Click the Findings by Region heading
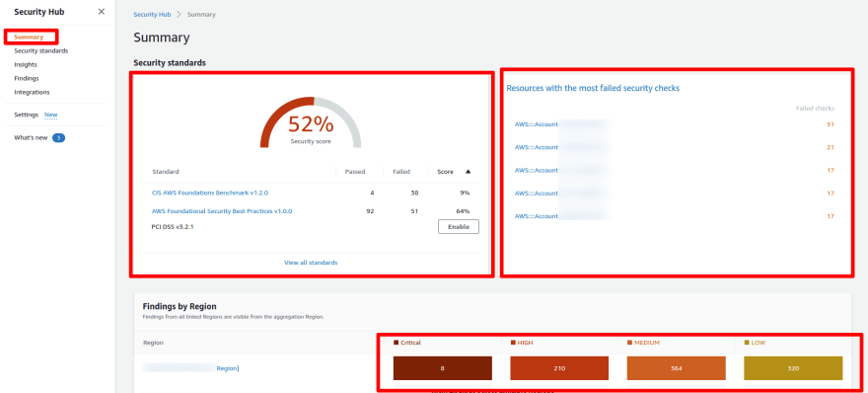Image resolution: width=868 pixels, height=393 pixels. pos(180,306)
